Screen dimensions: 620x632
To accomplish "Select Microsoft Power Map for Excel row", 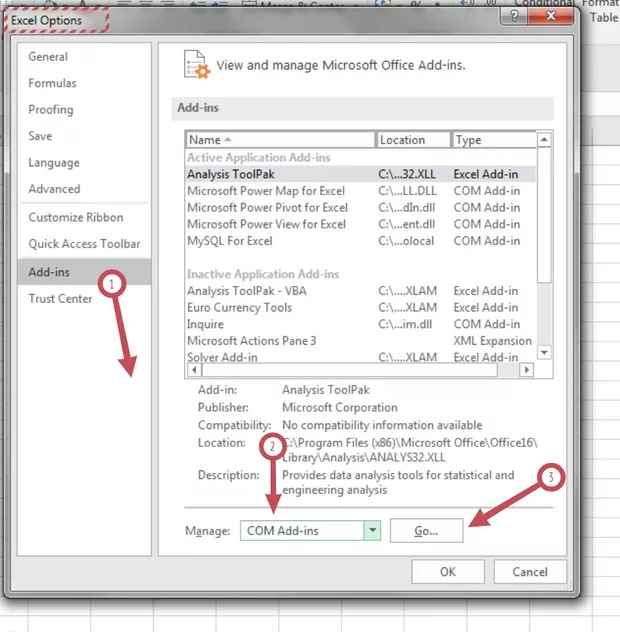I will point(361,191).
